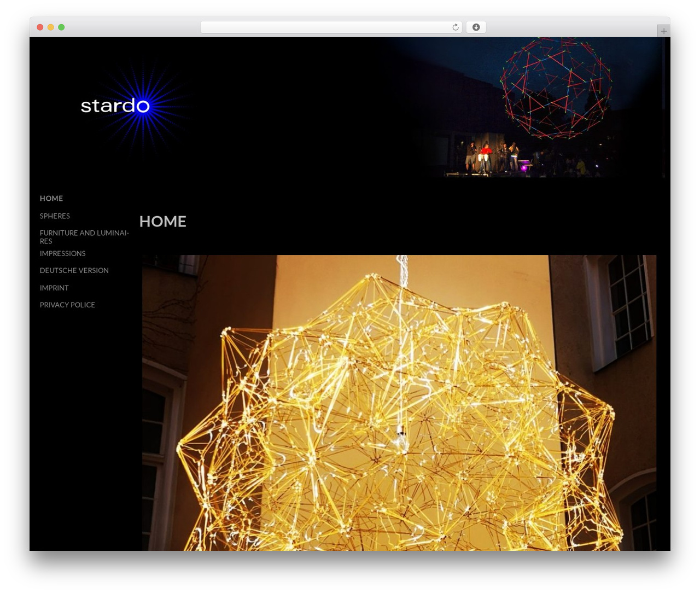Screen dimensions: 700x593
Task: Open Furniture and Luminaires section
Action: pyautogui.click(x=84, y=237)
